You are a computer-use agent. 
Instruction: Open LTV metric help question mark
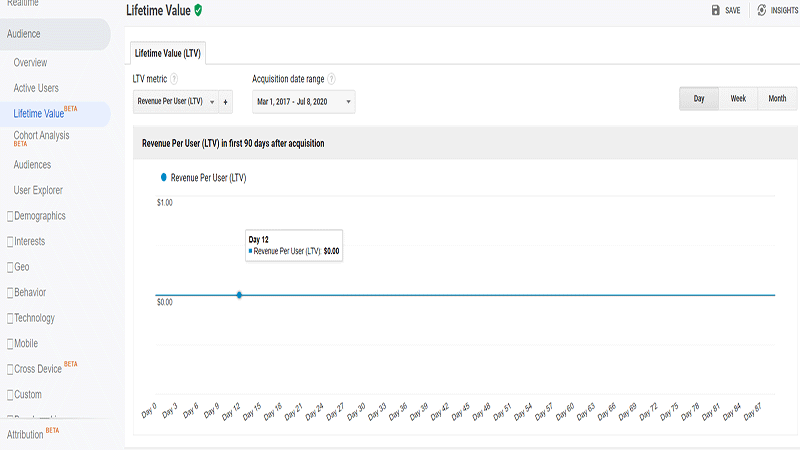click(x=174, y=79)
